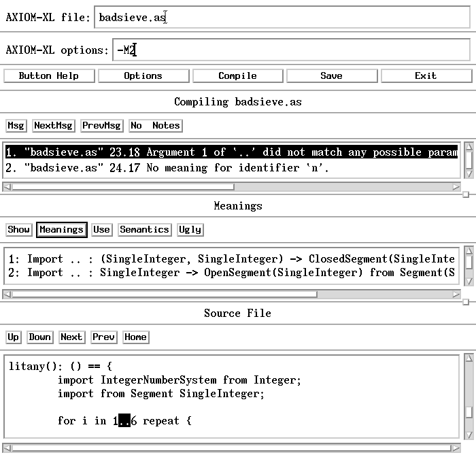The image size is (476, 455).
Task: Click the Show button in Meanings
Action: (18, 229)
